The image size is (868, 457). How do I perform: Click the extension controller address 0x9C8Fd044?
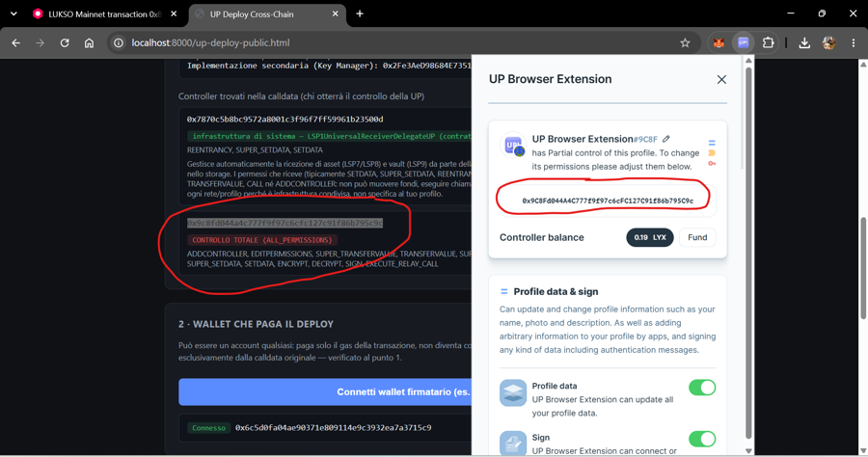(608, 201)
